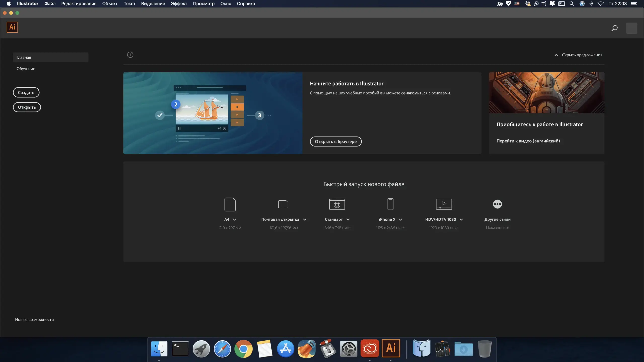
Task: Choose the HDV/HDTV 1080 video preset icon
Action: pos(444,204)
